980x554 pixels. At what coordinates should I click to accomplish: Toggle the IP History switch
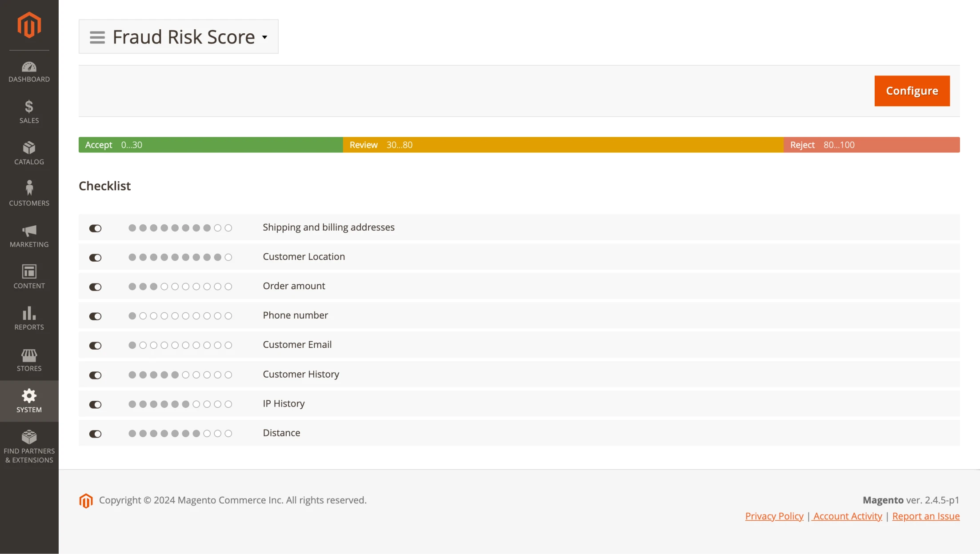coord(96,404)
